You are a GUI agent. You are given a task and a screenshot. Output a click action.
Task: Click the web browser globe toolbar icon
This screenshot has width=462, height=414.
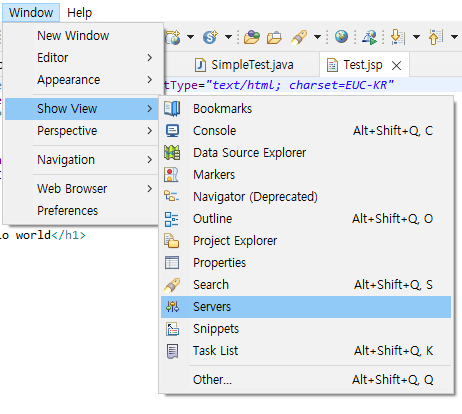coord(341,36)
